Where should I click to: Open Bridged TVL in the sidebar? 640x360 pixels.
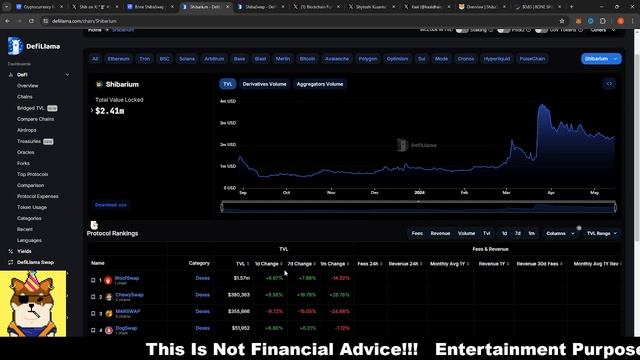[31, 108]
